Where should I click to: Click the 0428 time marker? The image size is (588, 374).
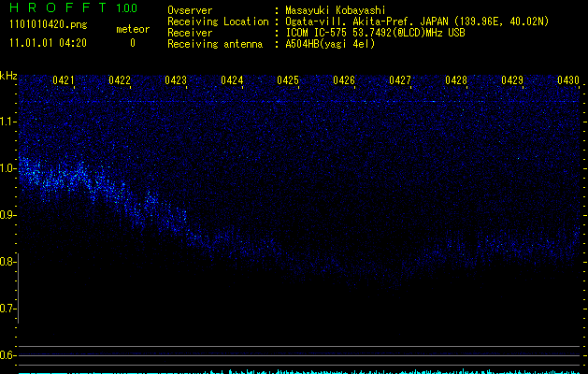456,80
